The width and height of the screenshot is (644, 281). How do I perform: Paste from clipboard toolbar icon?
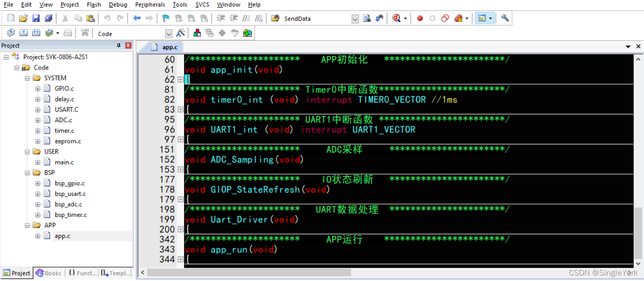click(x=90, y=18)
